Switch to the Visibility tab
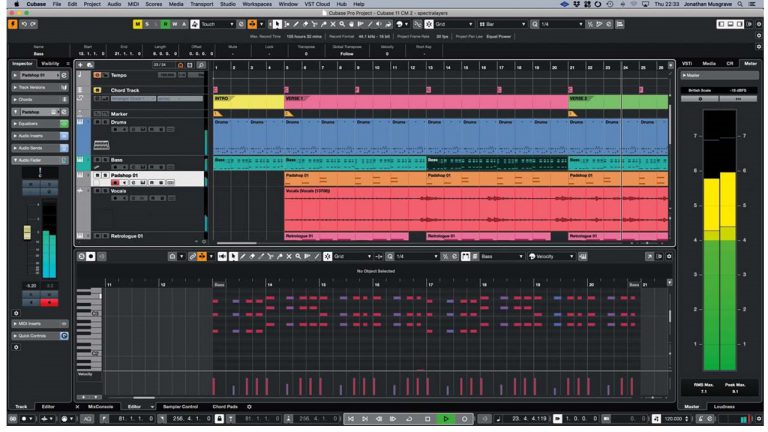Viewport: 768px width, 432px height. tap(50, 64)
